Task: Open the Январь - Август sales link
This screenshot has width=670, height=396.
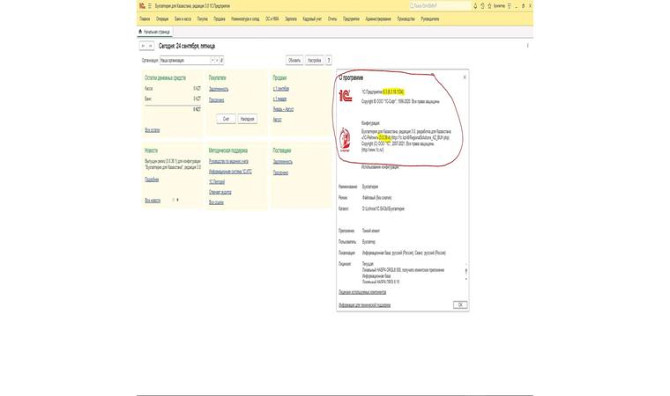Action: pos(283,109)
